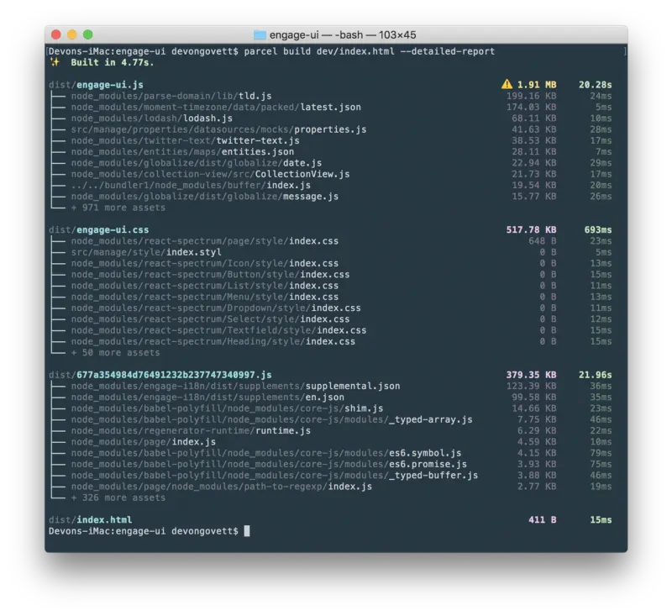Click the regenerator 'runtime.js' file path
Viewport: 672px width, 616px height.
click(x=191, y=430)
